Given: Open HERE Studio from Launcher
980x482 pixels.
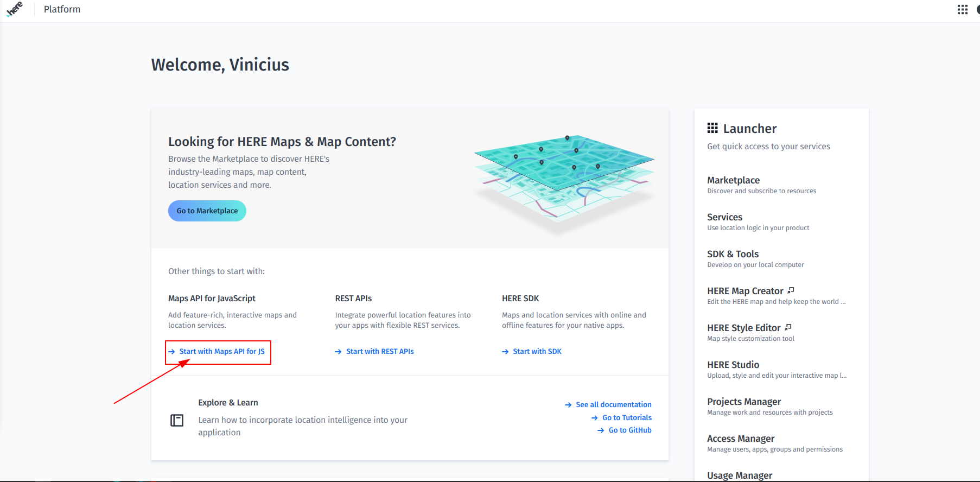Looking at the screenshot, I should pyautogui.click(x=733, y=365).
